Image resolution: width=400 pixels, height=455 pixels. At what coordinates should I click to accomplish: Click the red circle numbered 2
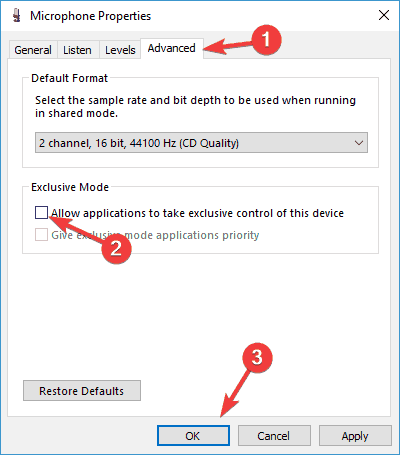116,249
